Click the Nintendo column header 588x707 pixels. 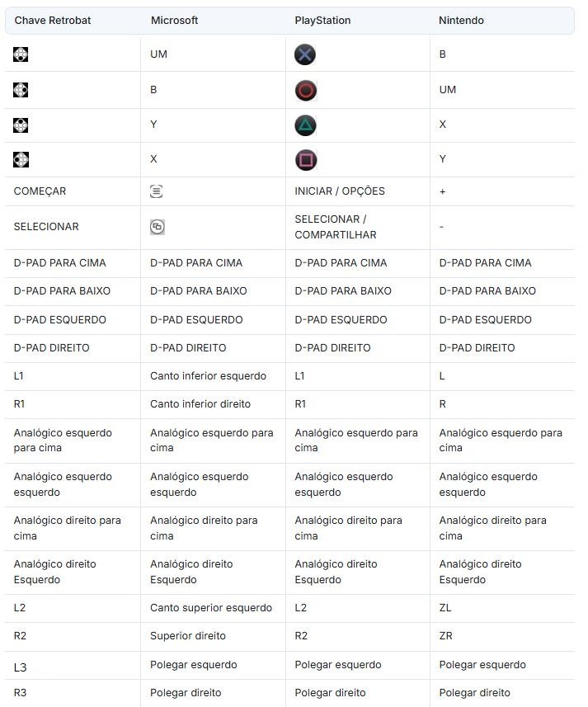click(x=461, y=21)
